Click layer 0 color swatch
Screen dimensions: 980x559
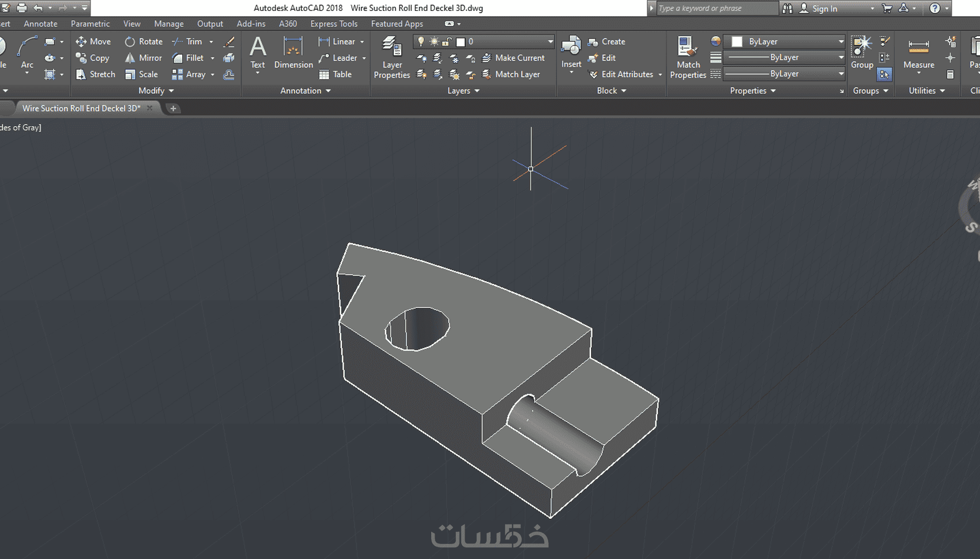tap(461, 41)
